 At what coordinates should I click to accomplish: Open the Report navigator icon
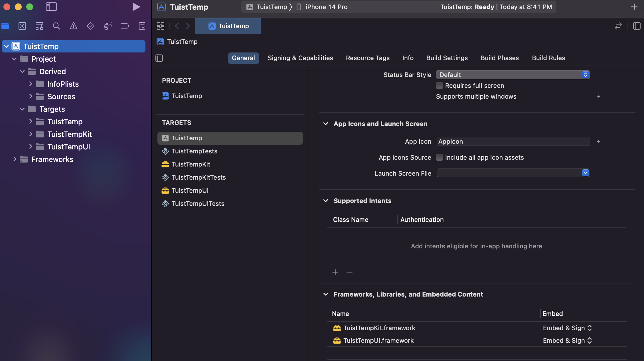(142, 26)
